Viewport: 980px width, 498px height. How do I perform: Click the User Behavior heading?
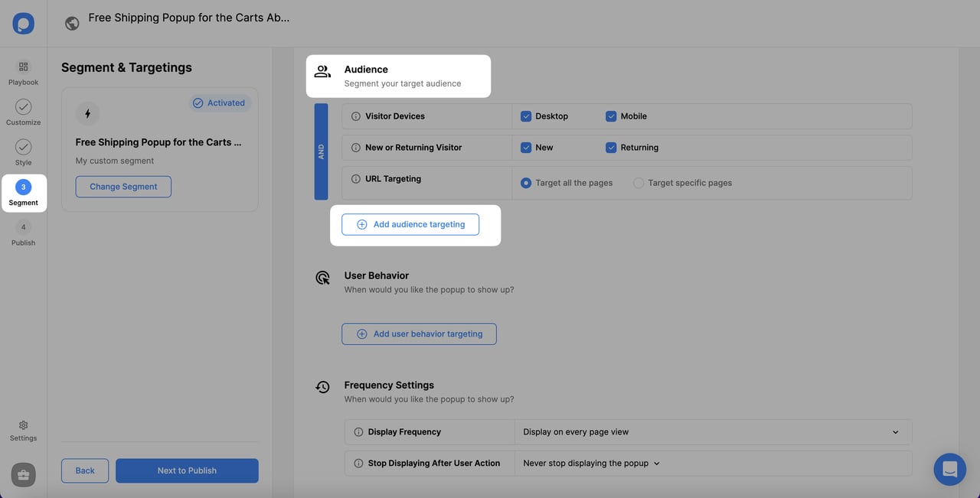[x=377, y=275]
